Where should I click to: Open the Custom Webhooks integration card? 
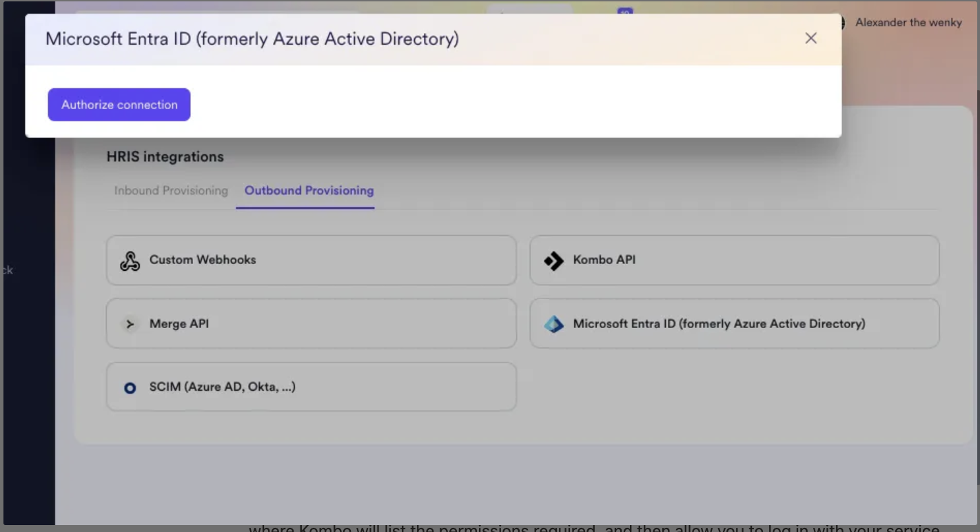click(x=312, y=260)
